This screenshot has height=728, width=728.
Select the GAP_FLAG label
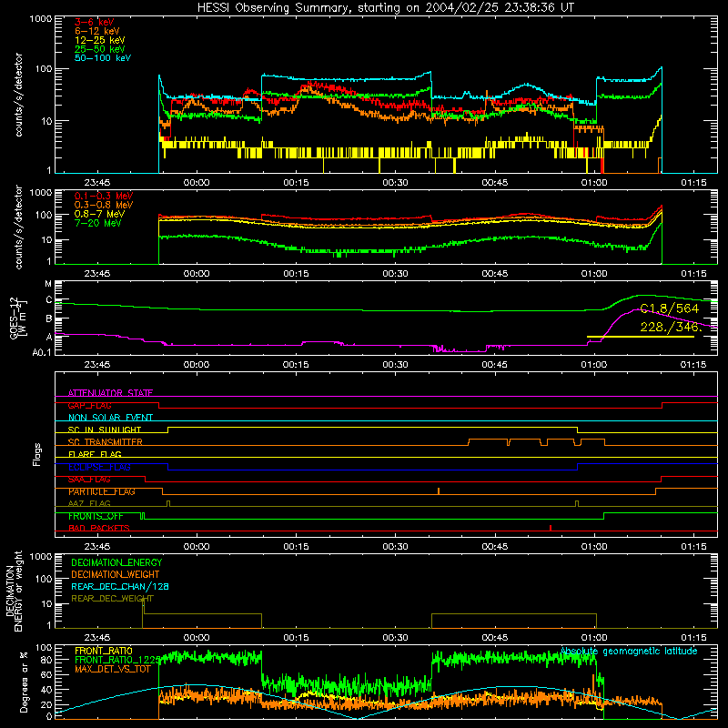point(89,405)
